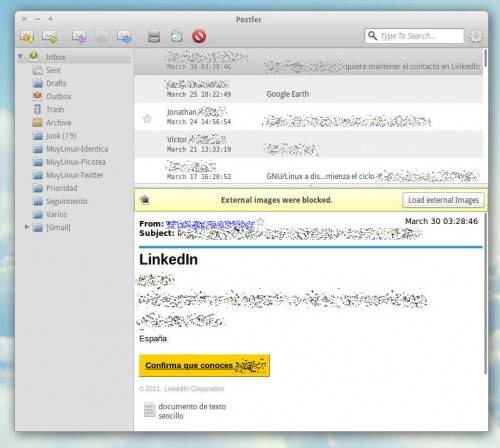The width and height of the screenshot is (500, 448).
Task: Select message from Jonathan dated March 24
Action: click(x=308, y=117)
